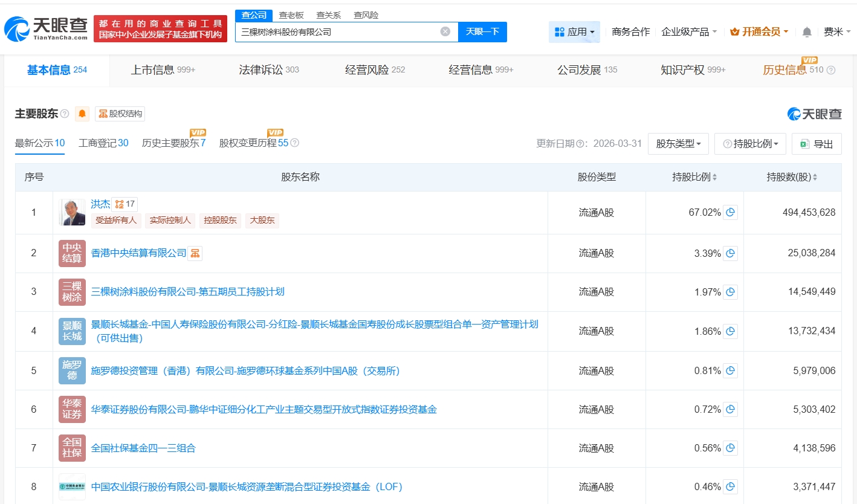Image resolution: width=857 pixels, height=504 pixels.
Task: Open the 应用 dropdown menu
Action: [x=574, y=32]
